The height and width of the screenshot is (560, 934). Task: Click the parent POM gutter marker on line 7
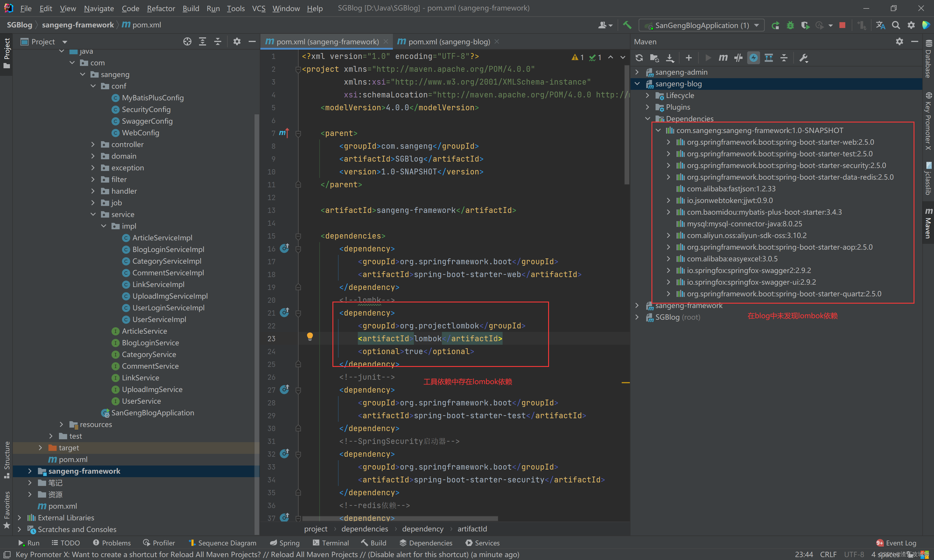[284, 133]
